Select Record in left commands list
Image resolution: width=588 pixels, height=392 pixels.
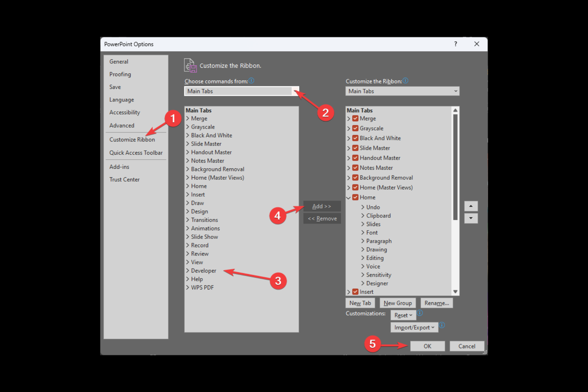click(x=200, y=245)
